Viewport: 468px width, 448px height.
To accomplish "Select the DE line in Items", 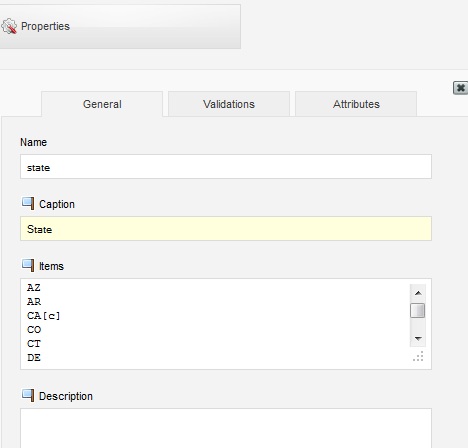I will (34, 358).
